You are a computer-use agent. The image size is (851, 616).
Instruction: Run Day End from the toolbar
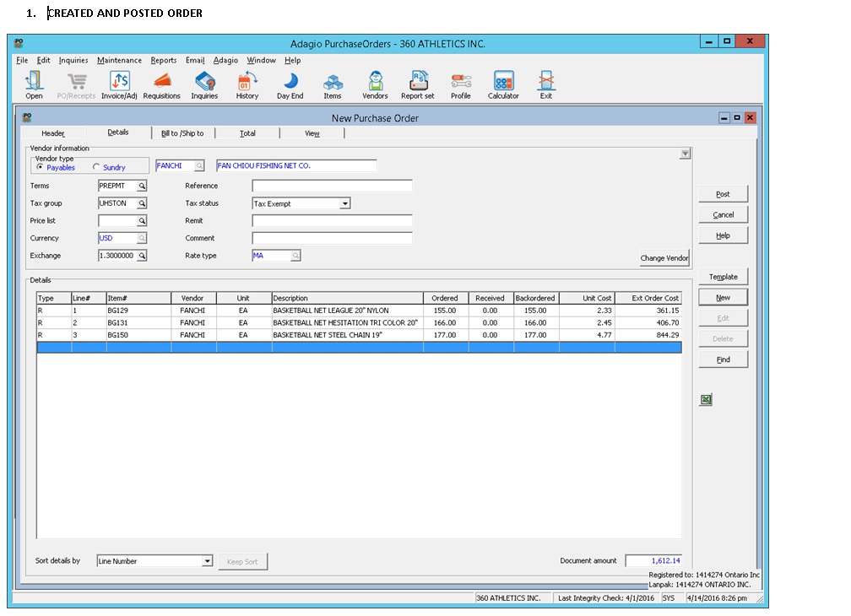point(290,84)
